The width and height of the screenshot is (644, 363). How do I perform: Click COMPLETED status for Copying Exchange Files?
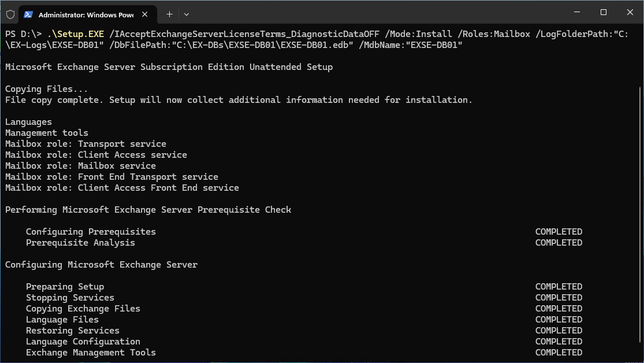(559, 309)
